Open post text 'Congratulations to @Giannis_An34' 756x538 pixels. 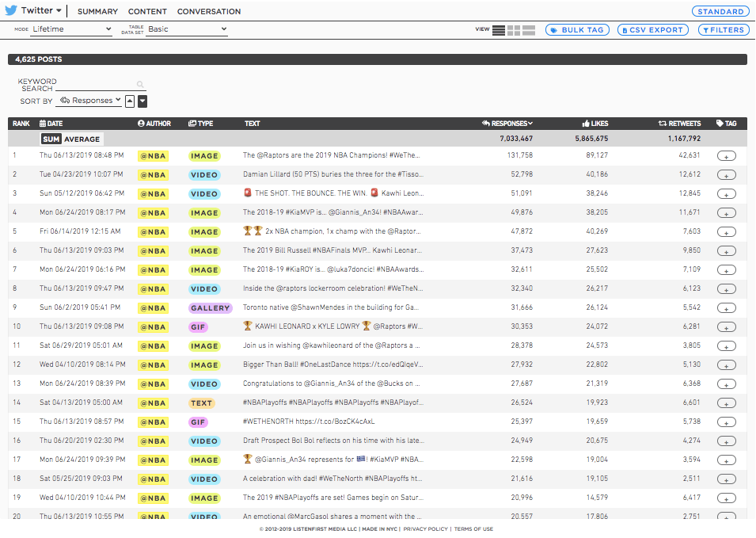tap(331, 383)
